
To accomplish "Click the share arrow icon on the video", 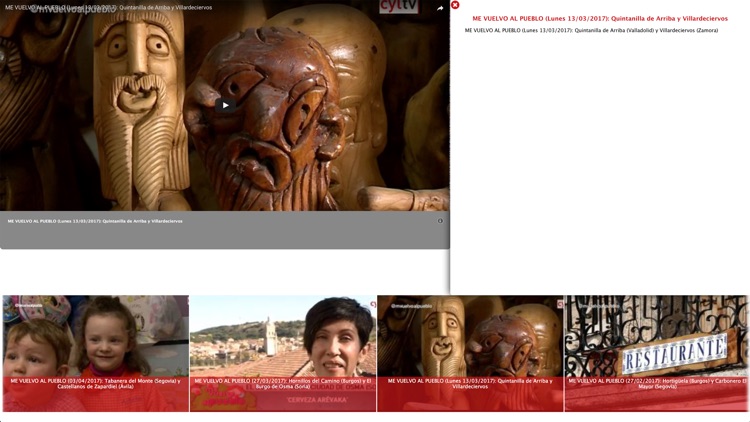I will pyautogui.click(x=440, y=8).
